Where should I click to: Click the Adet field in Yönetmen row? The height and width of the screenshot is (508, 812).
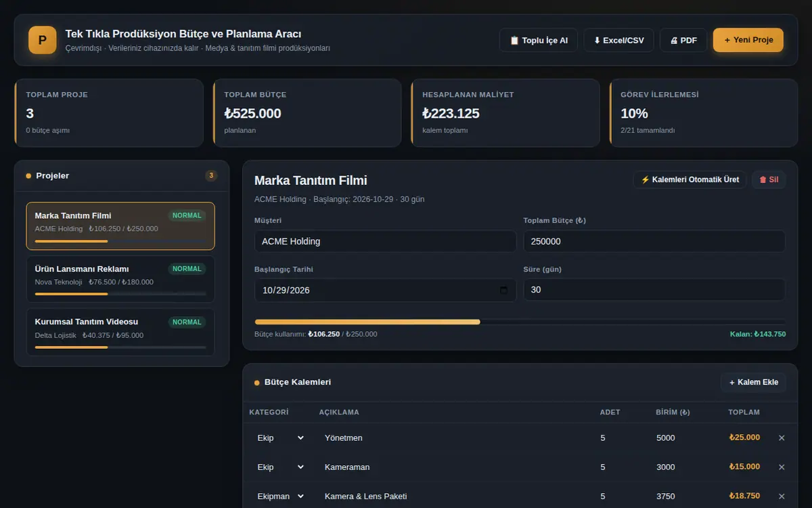pos(619,438)
